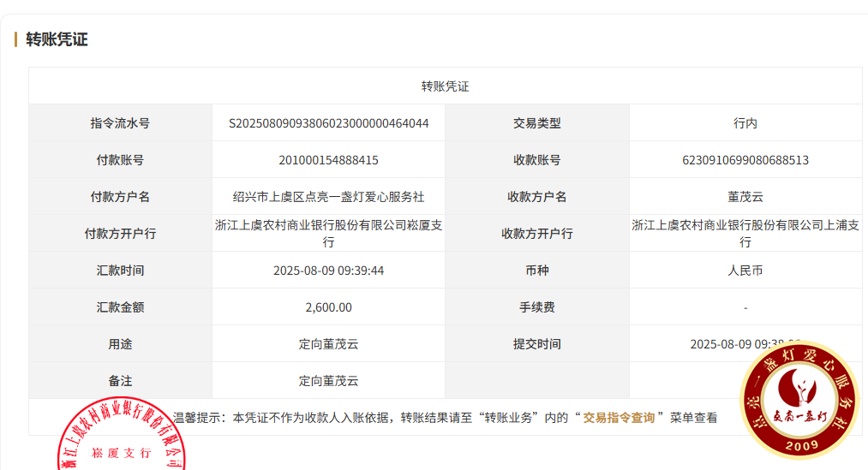Click the 用途 label

click(120, 344)
